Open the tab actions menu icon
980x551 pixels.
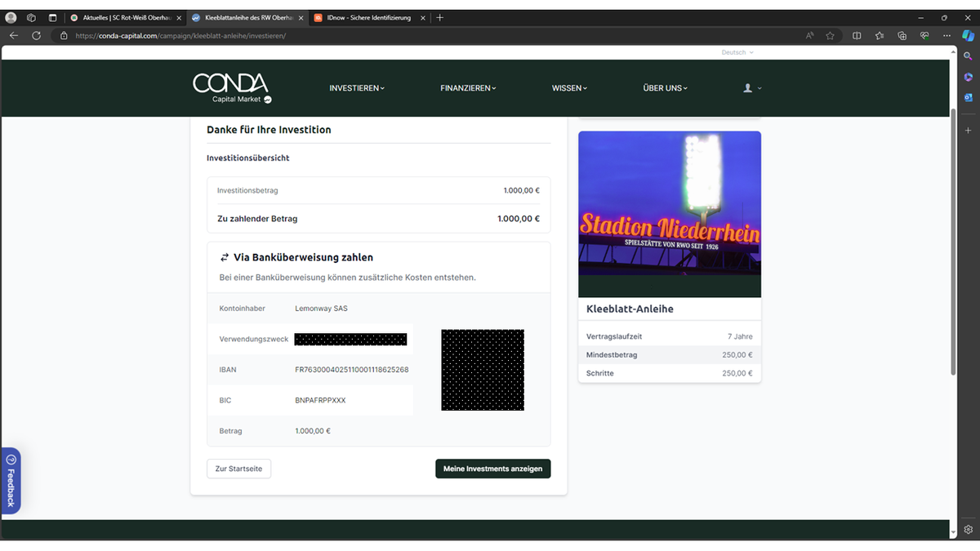(x=52, y=17)
